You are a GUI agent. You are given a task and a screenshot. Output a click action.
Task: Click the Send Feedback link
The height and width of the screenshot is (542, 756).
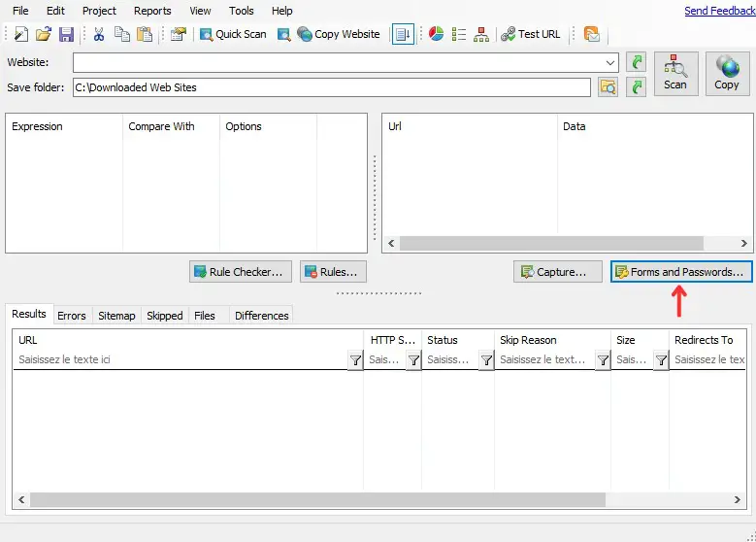click(720, 11)
